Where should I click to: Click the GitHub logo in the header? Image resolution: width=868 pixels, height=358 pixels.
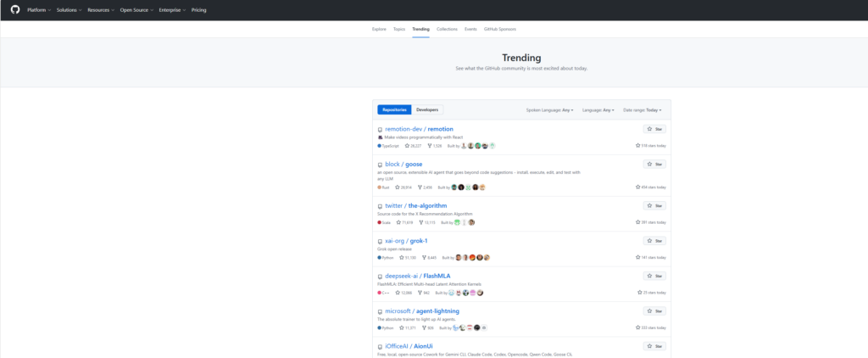[15, 10]
